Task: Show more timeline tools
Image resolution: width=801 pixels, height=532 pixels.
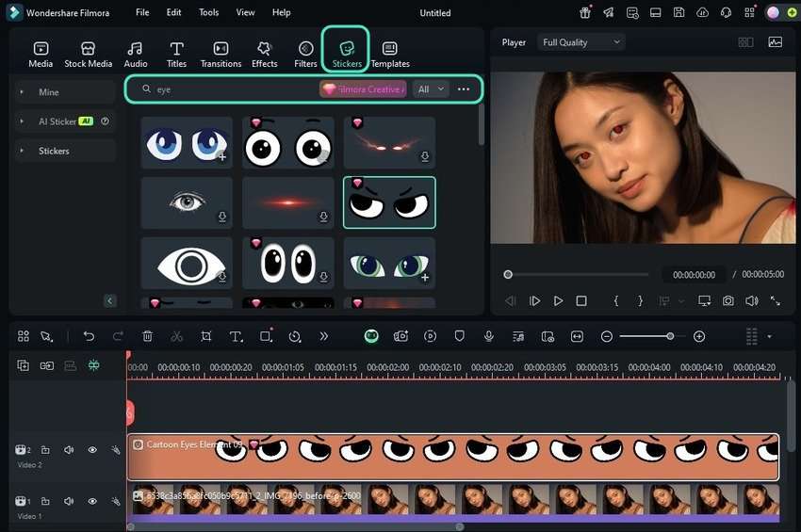Action: [x=323, y=336]
